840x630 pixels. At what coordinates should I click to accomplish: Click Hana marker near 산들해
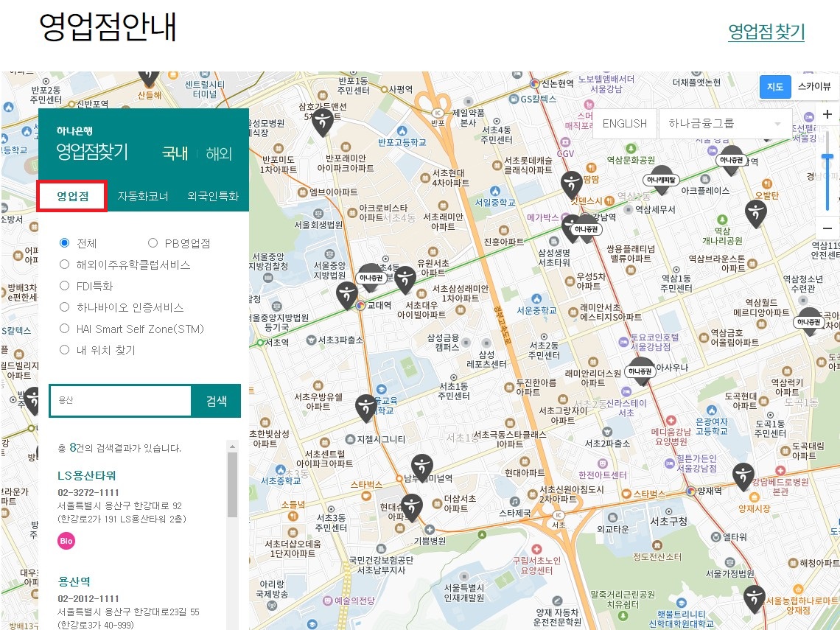149,78
